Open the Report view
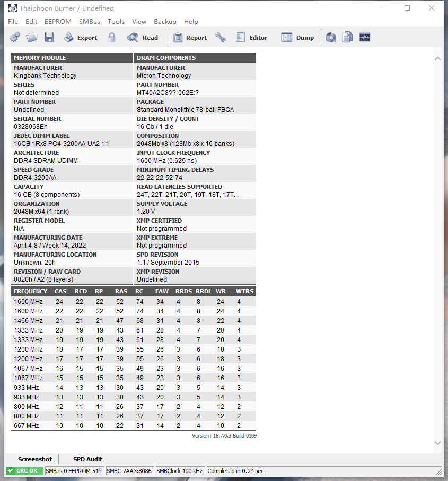 pyautogui.click(x=190, y=38)
